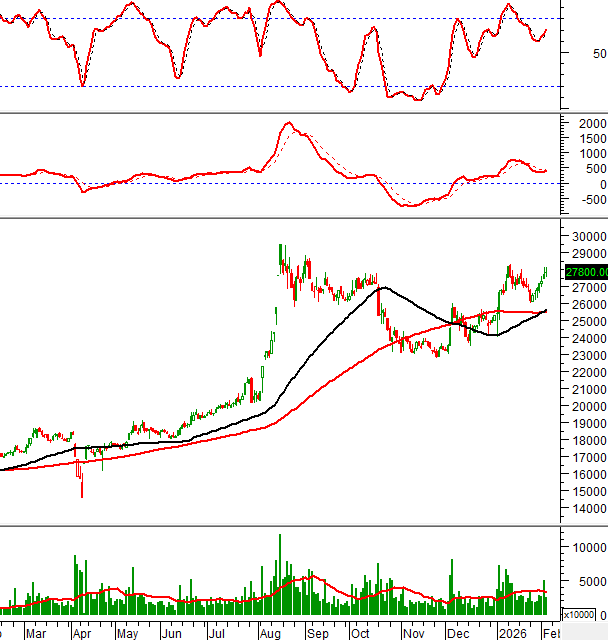Click the 2000 label on the MACD axis
Screen dimensions: 608x640
coord(591,123)
